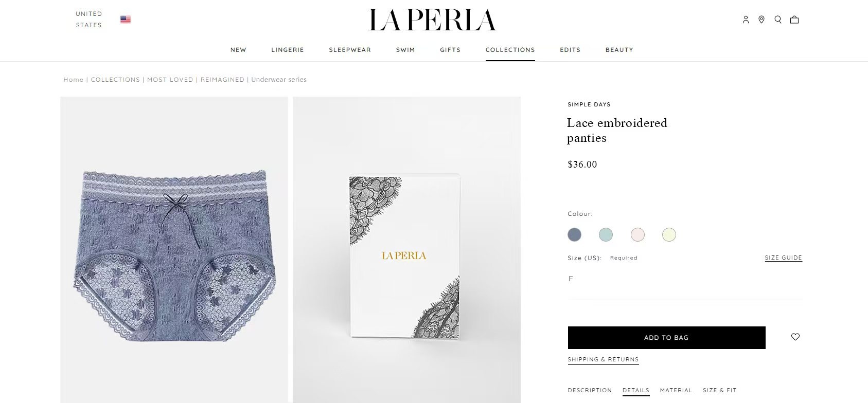Switch to the Description tab

point(590,390)
